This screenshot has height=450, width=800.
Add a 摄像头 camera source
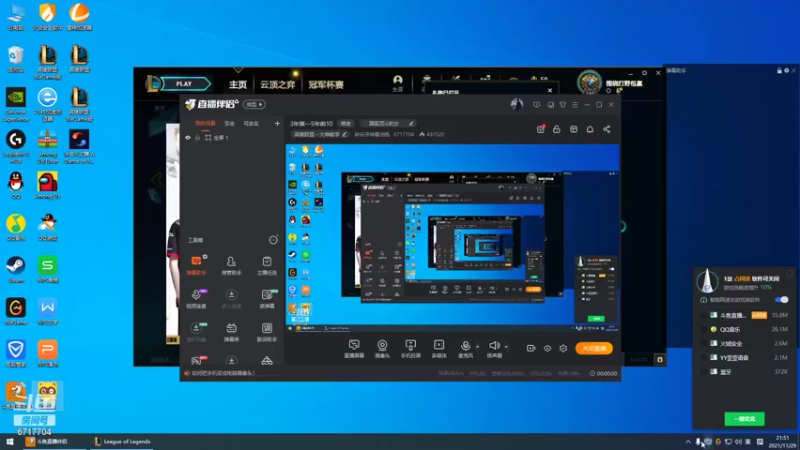coord(382,349)
